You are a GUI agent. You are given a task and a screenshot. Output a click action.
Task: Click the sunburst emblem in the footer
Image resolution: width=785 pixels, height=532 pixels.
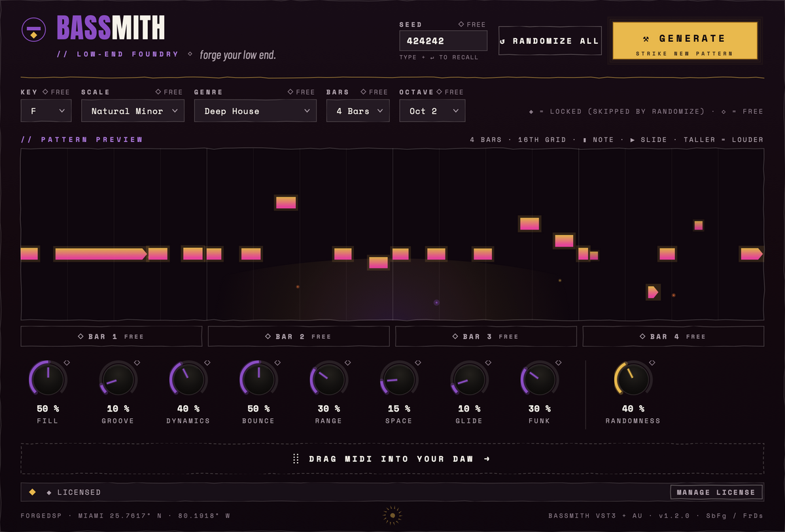tap(392, 516)
